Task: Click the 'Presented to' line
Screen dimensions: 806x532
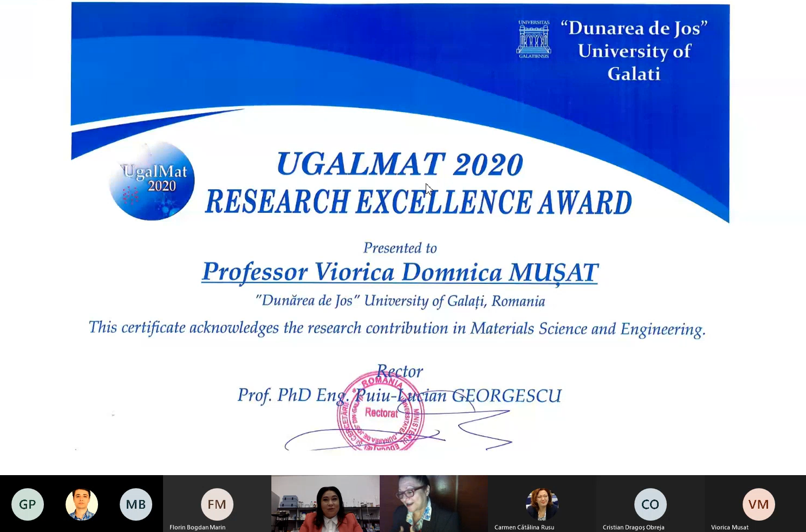Action: tap(400, 248)
